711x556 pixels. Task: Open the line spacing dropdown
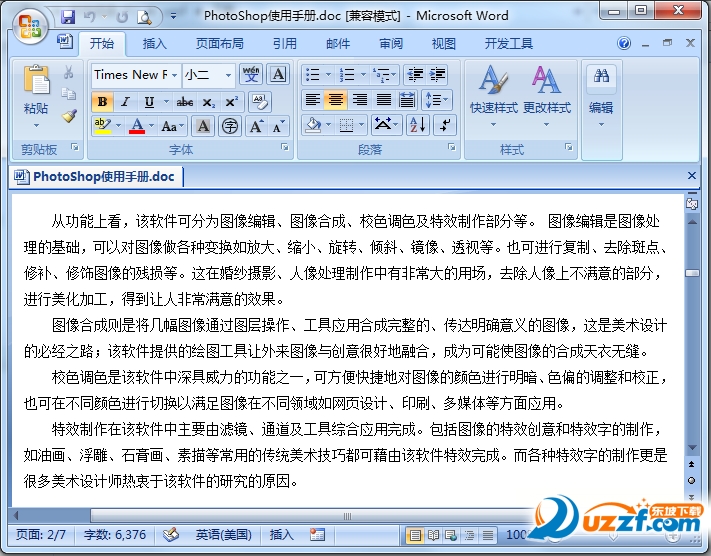tap(436, 100)
